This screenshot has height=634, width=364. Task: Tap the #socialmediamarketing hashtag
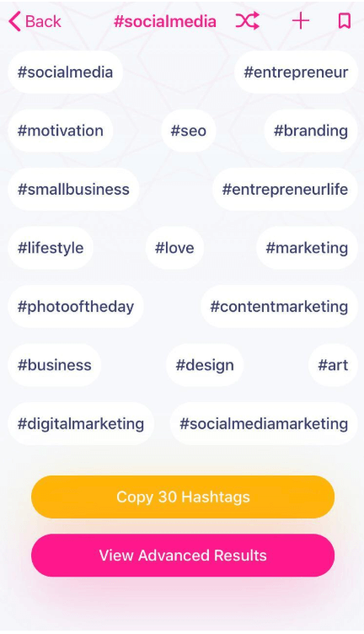pyautogui.click(x=264, y=424)
